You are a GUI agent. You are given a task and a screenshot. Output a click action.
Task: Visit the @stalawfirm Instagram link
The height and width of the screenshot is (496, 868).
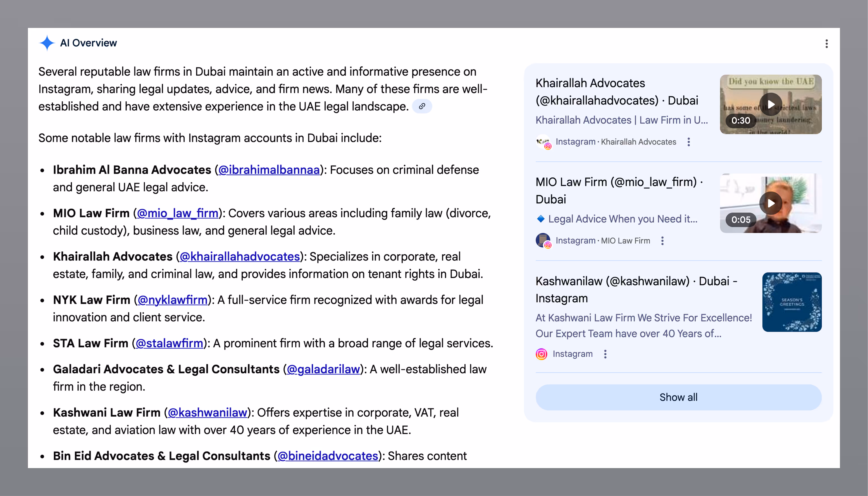[169, 344]
